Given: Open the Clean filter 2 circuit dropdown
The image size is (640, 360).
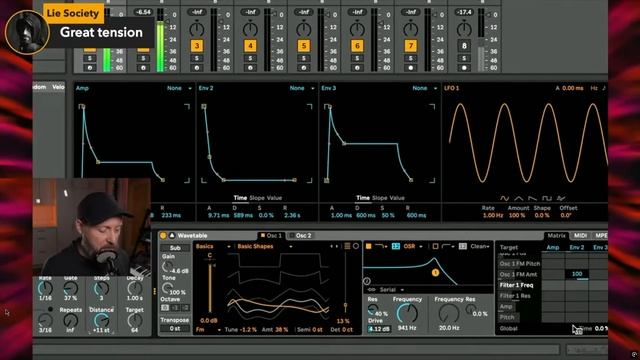Looking at the screenshot, I should pos(480,246).
